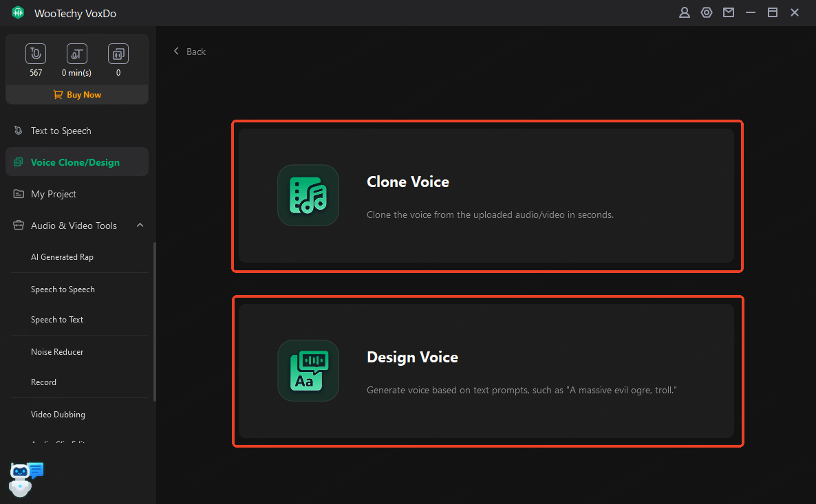Click the minutes remaining icon in quota panel
The height and width of the screenshot is (504, 816).
click(x=76, y=54)
